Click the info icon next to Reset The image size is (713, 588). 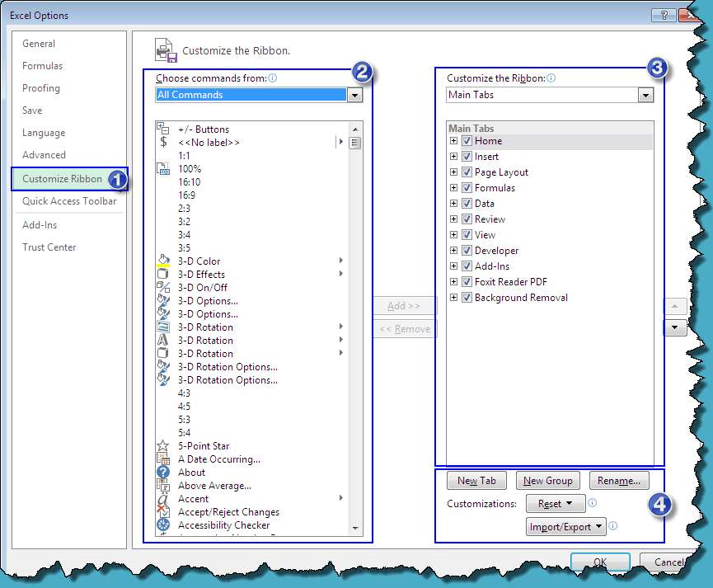pos(592,503)
